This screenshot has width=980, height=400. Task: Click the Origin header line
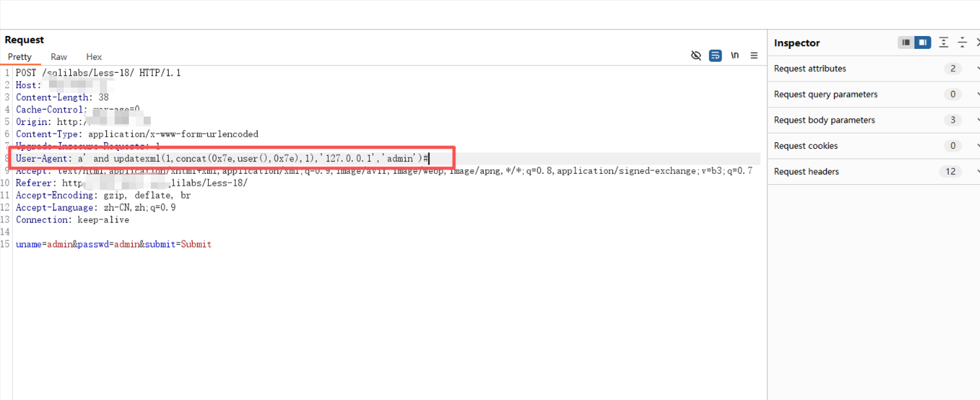click(x=83, y=122)
